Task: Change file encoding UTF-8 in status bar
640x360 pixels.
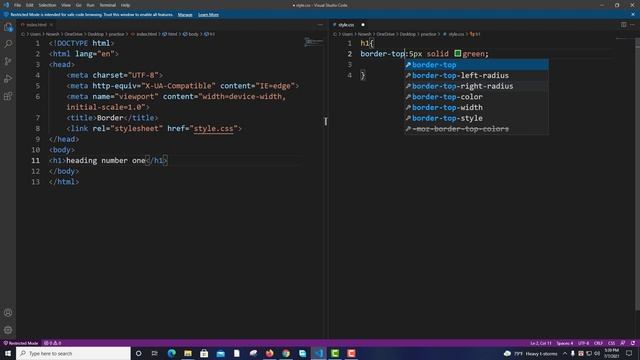Action: tap(584, 343)
